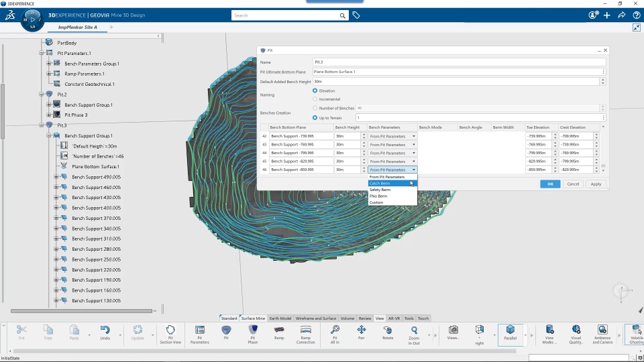Switch to the Earth Model tab

click(280, 318)
